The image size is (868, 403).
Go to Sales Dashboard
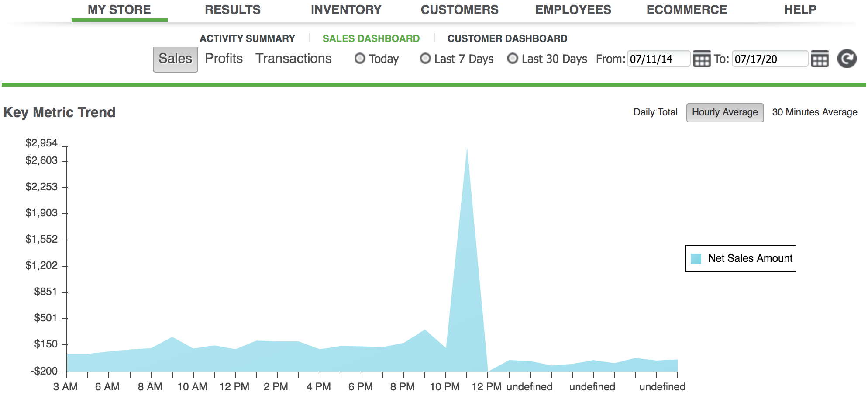point(371,38)
